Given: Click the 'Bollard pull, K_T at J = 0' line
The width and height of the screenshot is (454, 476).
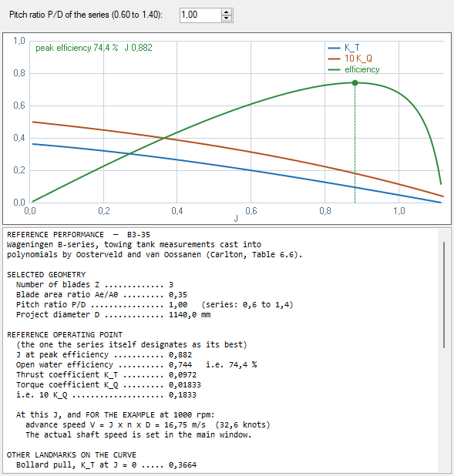Looking at the screenshot, I should pos(106,465).
